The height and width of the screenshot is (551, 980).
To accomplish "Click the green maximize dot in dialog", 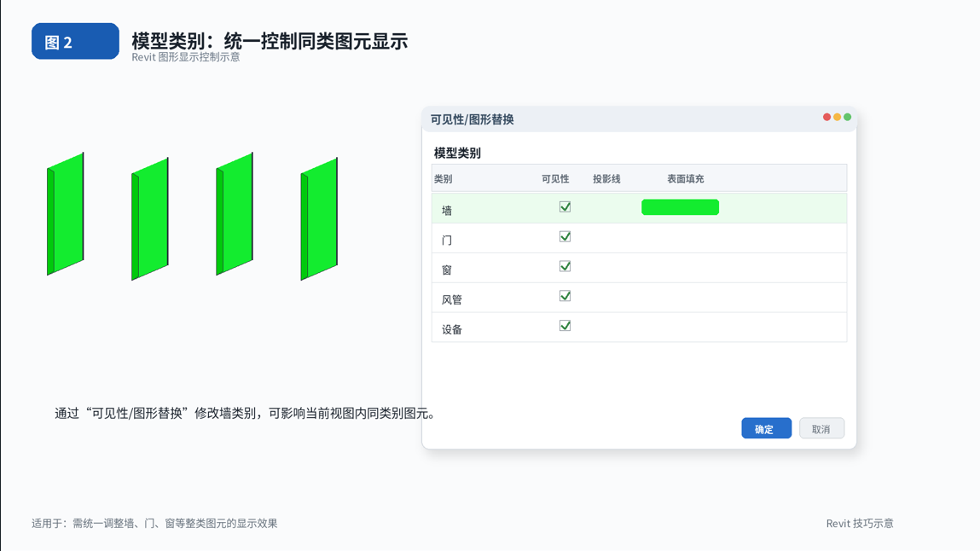I will (x=848, y=117).
